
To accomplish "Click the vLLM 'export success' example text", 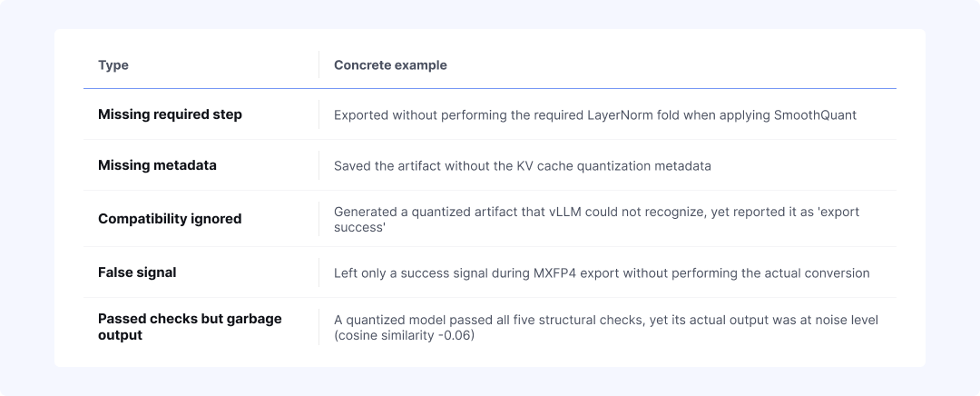I will pyautogui.click(x=596, y=219).
